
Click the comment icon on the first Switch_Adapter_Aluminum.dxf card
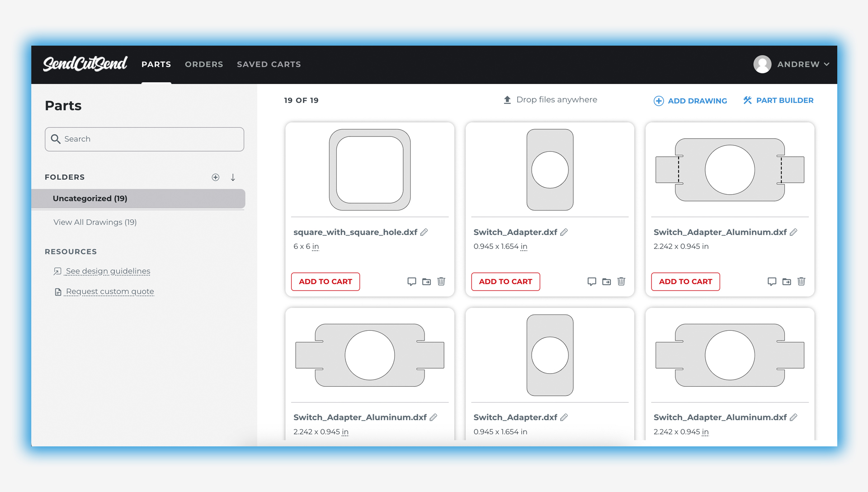tap(772, 281)
